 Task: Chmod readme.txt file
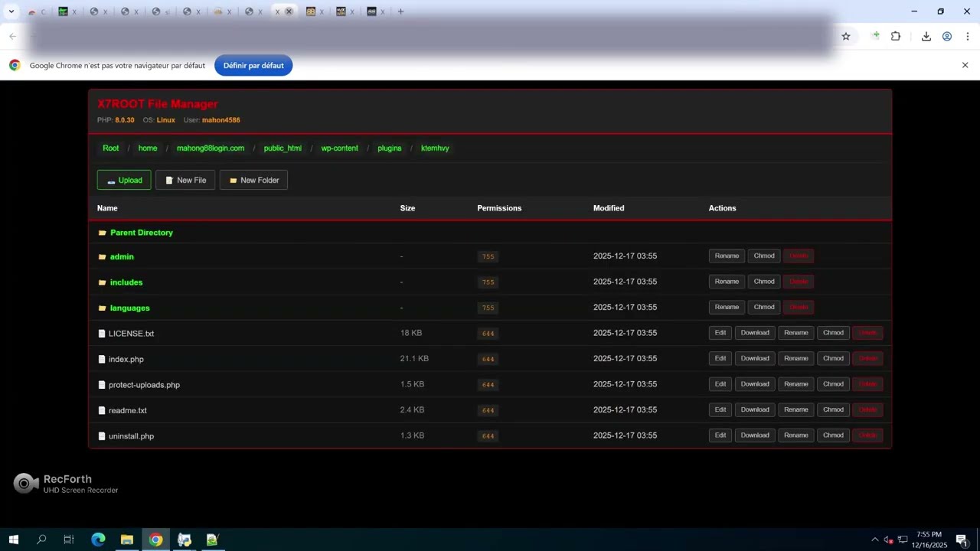tap(833, 410)
